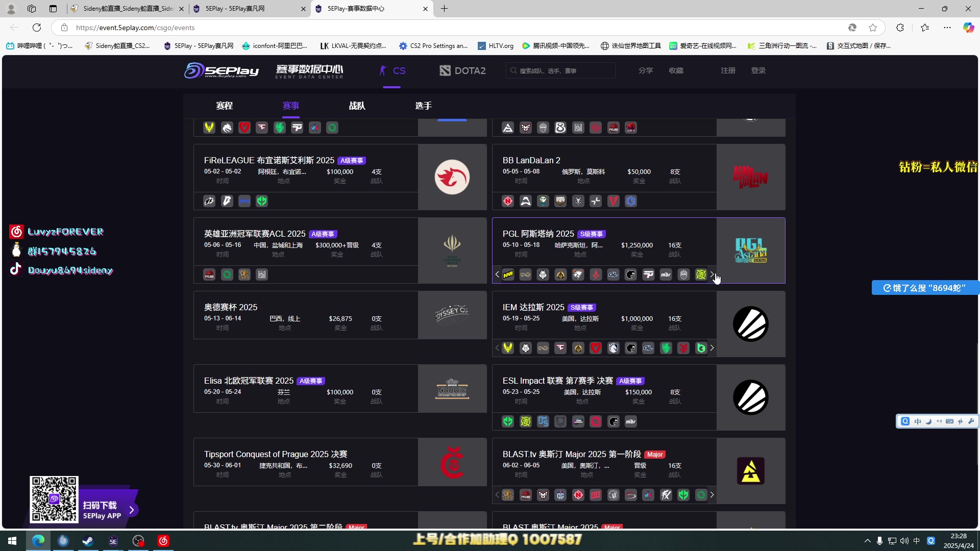
Task: Click MIBR team icon in ESL Impact row
Action: (631, 421)
